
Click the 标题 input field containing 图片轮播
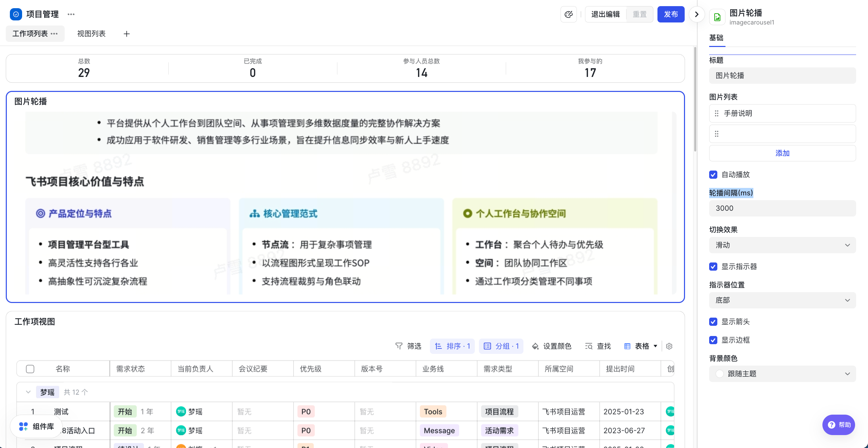click(x=782, y=76)
